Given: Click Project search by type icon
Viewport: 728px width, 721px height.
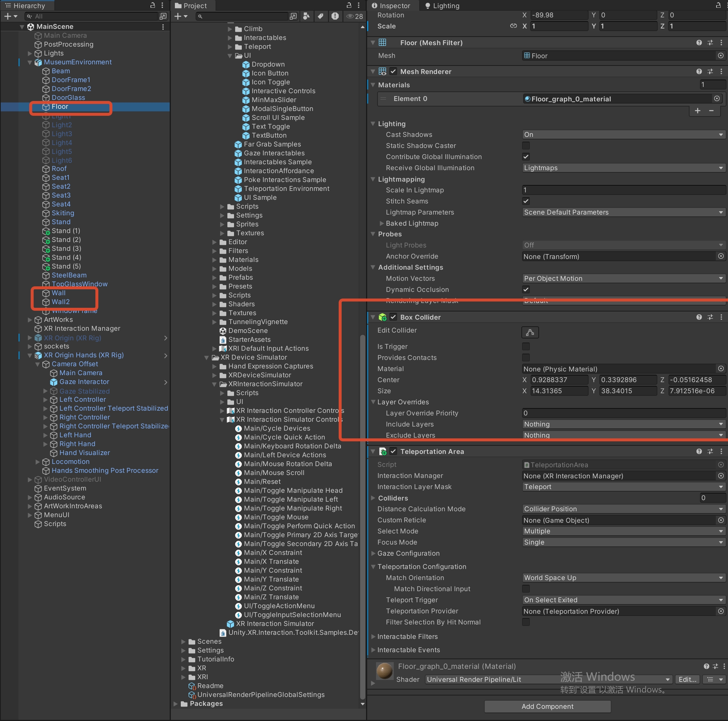Looking at the screenshot, I should (x=306, y=16).
